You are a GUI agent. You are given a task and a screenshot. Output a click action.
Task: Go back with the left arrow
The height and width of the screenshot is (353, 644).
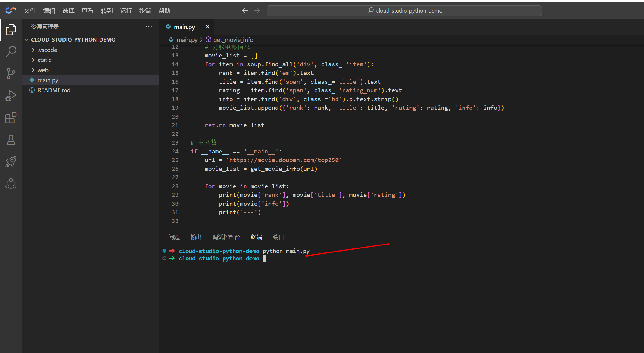click(245, 11)
